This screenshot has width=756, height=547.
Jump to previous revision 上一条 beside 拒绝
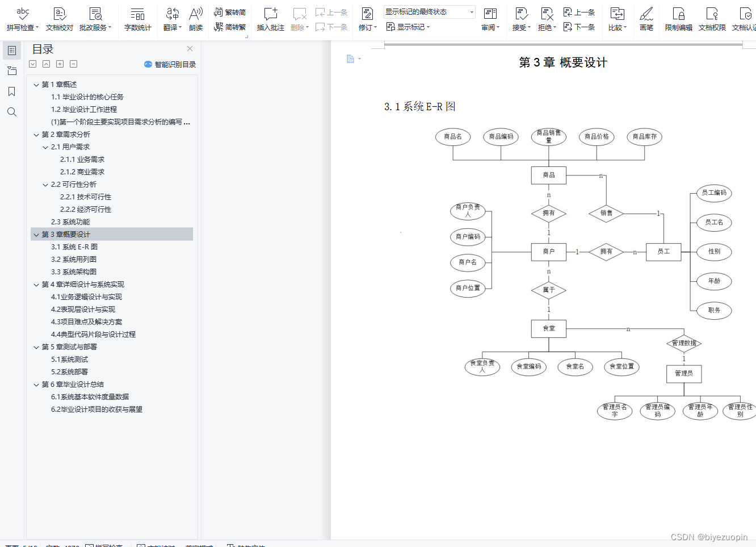579,12
